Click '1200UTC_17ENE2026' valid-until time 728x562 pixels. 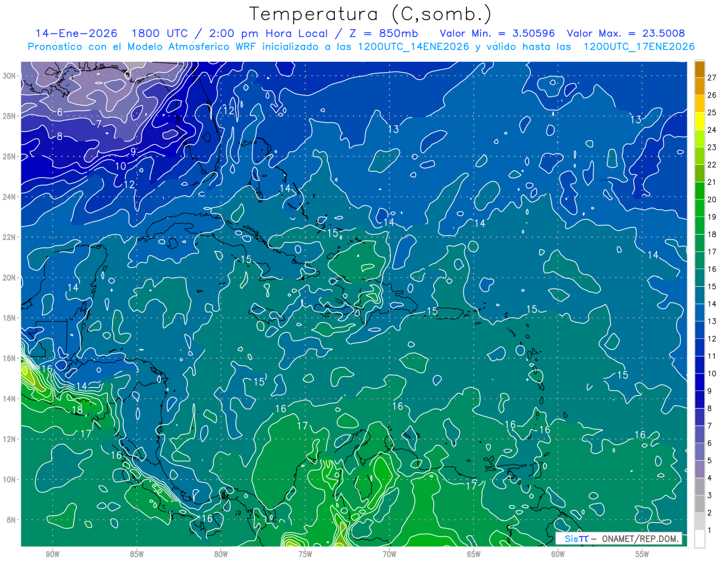tap(639, 47)
